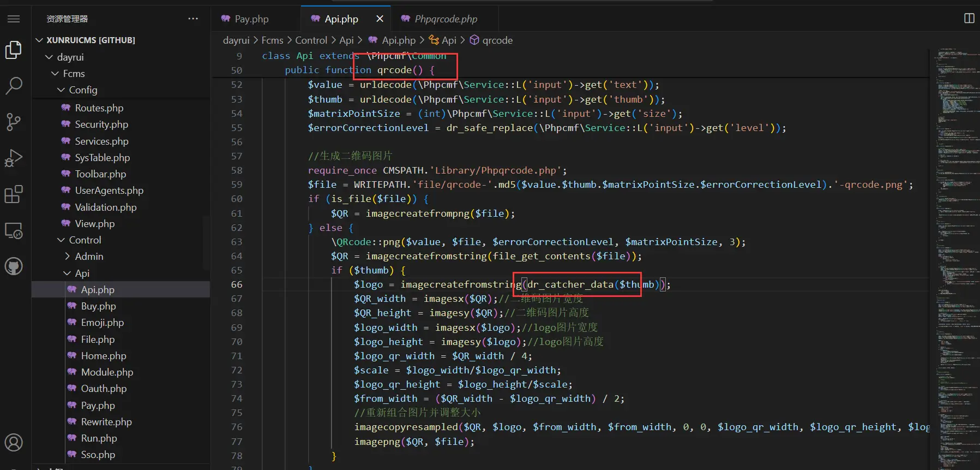The width and height of the screenshot is (980, 470).
Task: Select Api.php in the explorer tree
Action: [121, 289]
